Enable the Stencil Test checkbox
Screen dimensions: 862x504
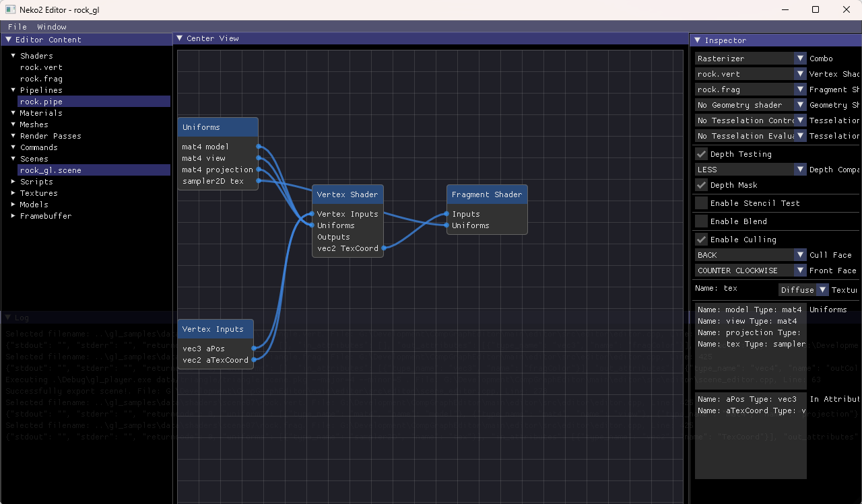pos(702,203)
